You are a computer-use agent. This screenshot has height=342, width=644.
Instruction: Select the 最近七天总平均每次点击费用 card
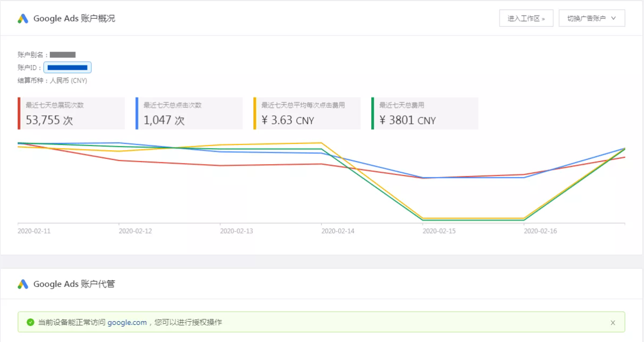pyautogui.click(x=307, y=113)
